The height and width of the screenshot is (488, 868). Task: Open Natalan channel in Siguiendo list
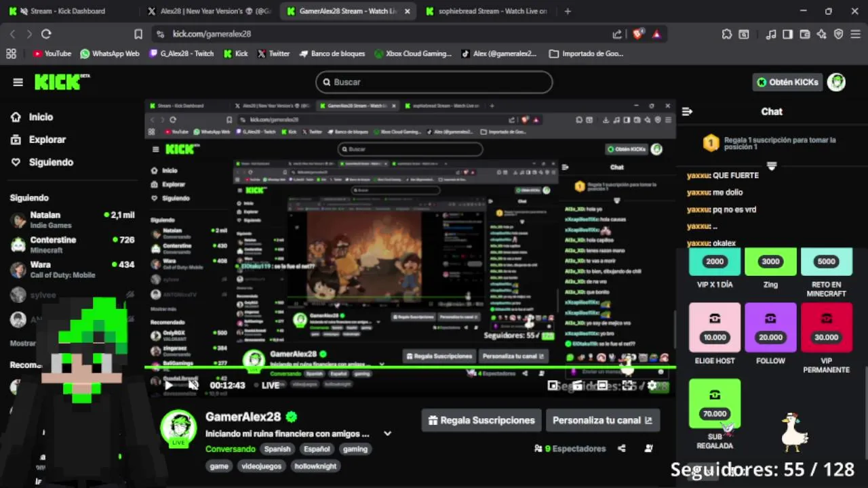pos(72,220)
